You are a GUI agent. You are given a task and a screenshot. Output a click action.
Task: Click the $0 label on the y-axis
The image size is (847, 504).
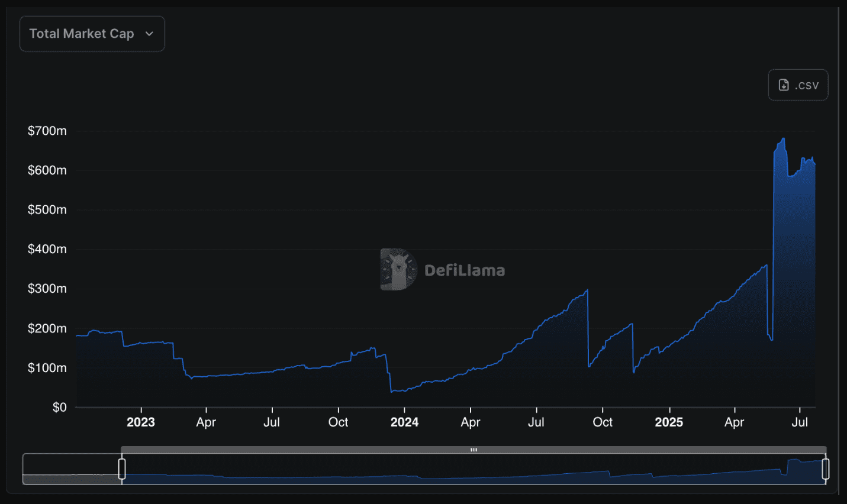[59, 407]
